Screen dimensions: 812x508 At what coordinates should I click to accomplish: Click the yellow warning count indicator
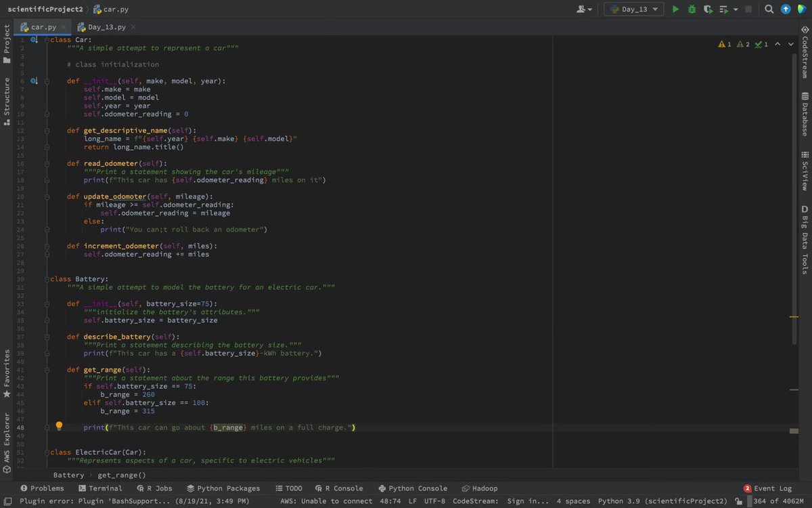(725, 44)
